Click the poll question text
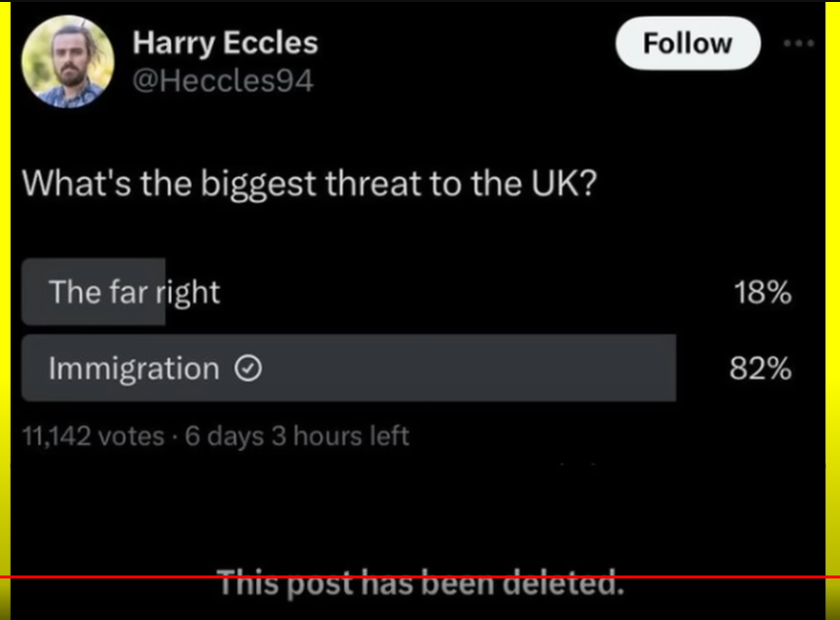 pyautogui.click(x=308, y=184)
